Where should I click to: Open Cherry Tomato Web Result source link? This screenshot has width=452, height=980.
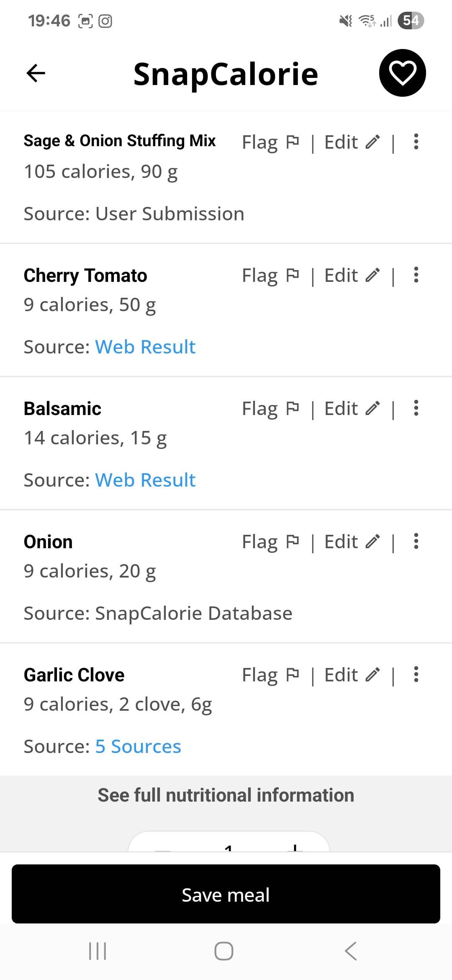(x=145, y=347)
